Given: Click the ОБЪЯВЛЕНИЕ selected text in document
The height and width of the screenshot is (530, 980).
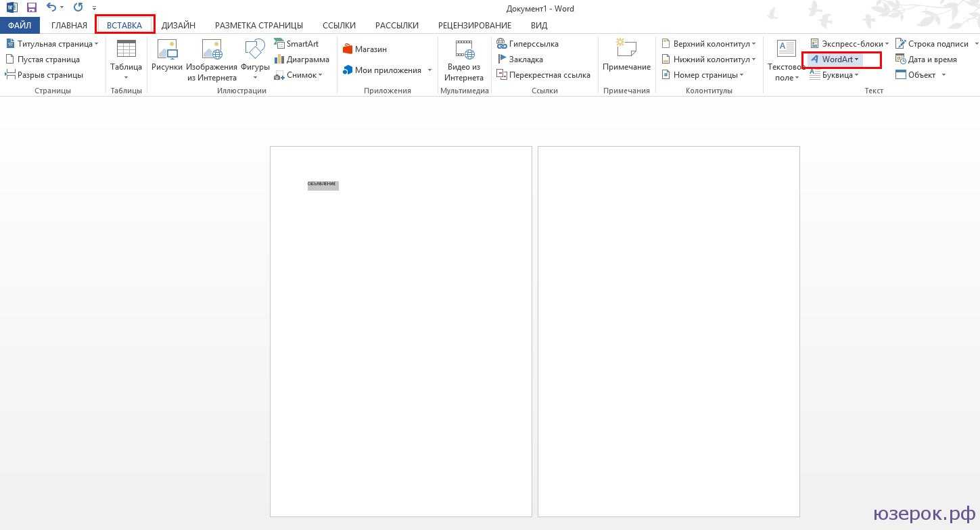Looking at the screenshot, I should 323,185.
